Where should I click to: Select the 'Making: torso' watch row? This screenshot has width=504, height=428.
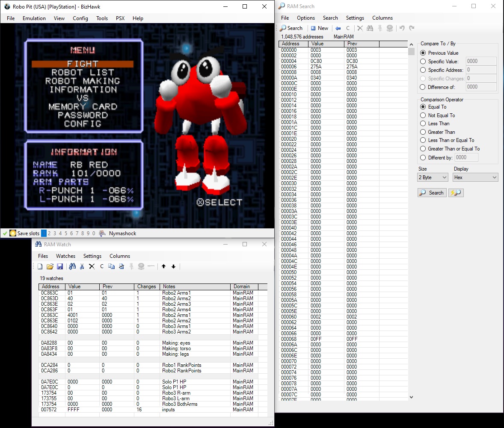[153, 348]
